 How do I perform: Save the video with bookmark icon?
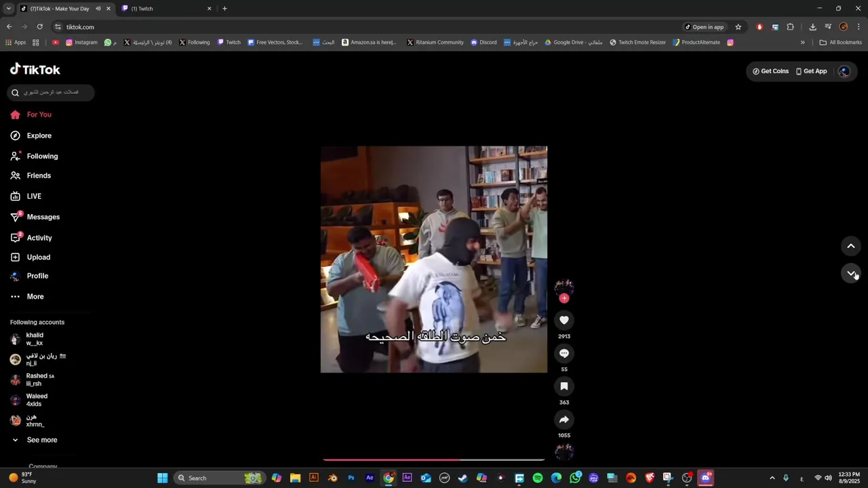(564, 386)
